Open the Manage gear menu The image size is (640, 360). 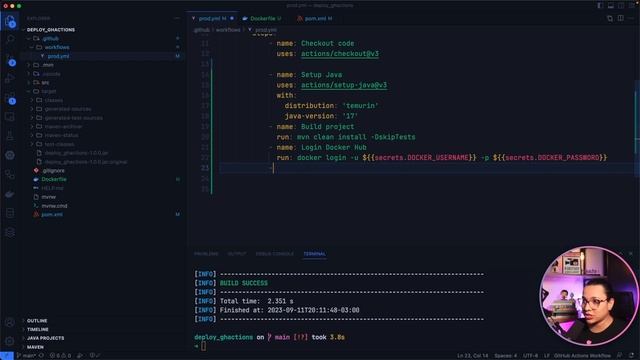pyautogui.click(x=10, y=341)
